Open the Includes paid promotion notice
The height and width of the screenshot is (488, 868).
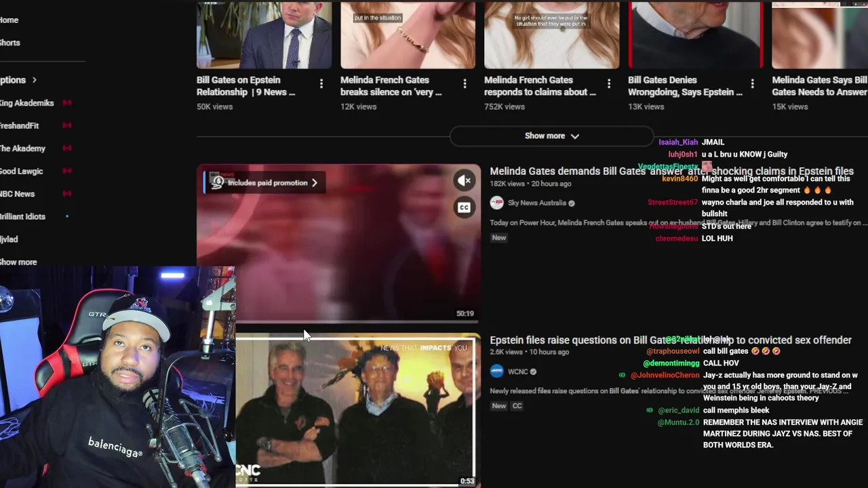[264, 182]
